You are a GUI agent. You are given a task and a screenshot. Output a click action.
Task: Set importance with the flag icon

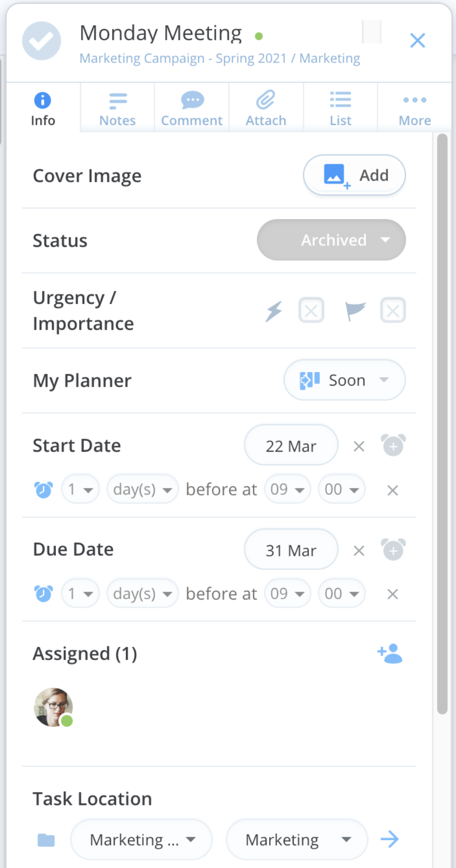point(355,310)
